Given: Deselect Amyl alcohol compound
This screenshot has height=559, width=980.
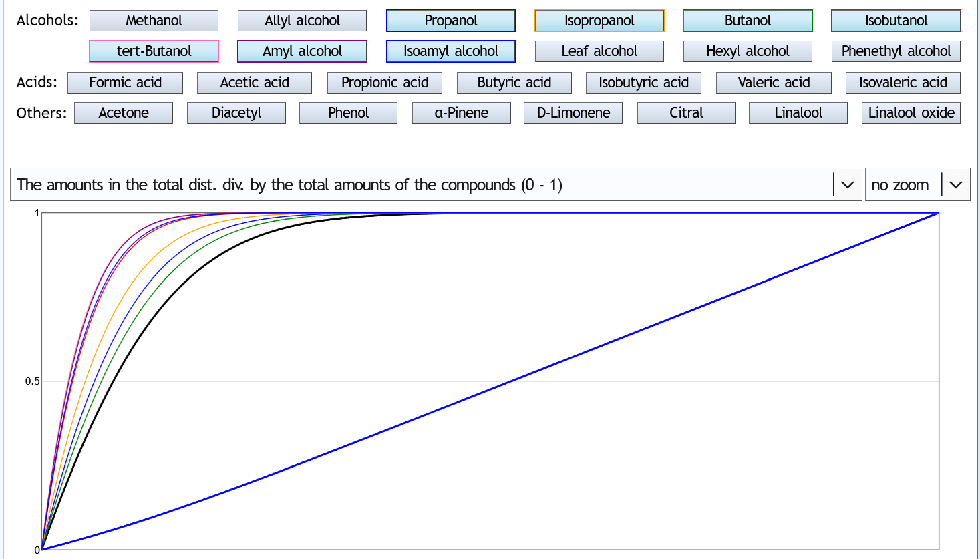Looking at the screenshot, I should [x=302, y=51].
